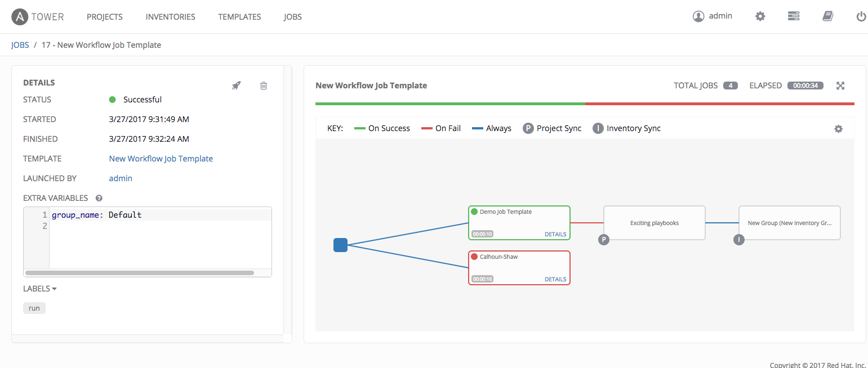Click the workflow title above graph
Screen dimensions: 868x368
click(371, 86)
